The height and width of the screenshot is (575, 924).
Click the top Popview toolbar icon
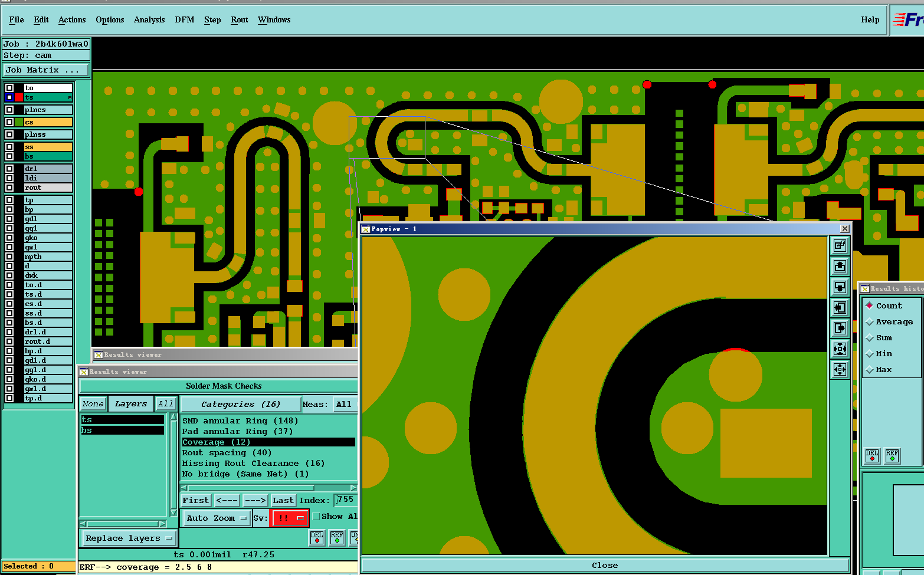click(840, 245)
